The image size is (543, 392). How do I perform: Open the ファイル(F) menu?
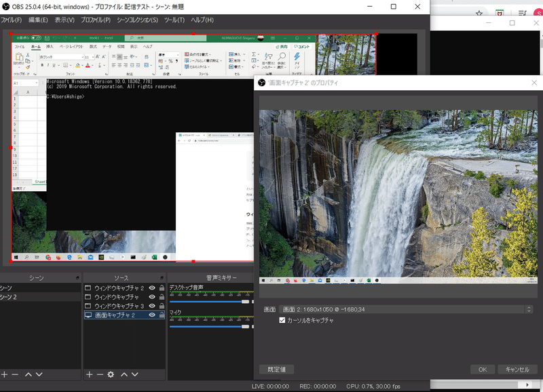coord(11,20)
